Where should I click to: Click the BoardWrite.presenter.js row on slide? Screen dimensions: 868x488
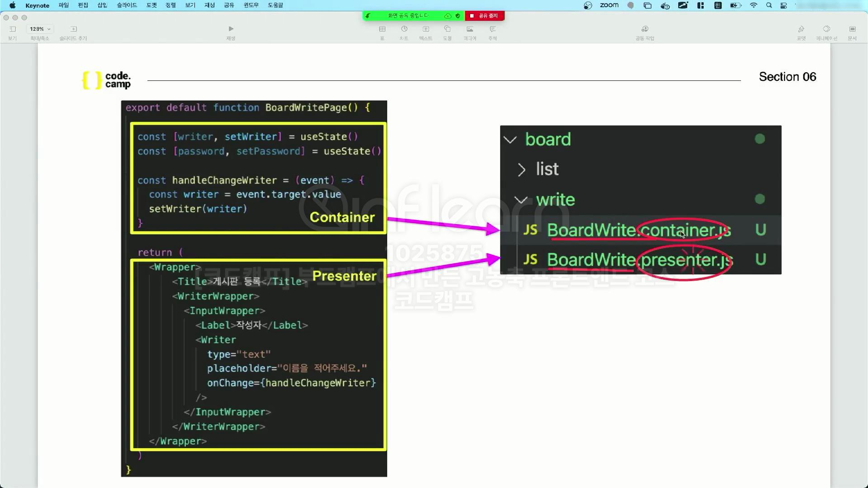click(641, 260)
